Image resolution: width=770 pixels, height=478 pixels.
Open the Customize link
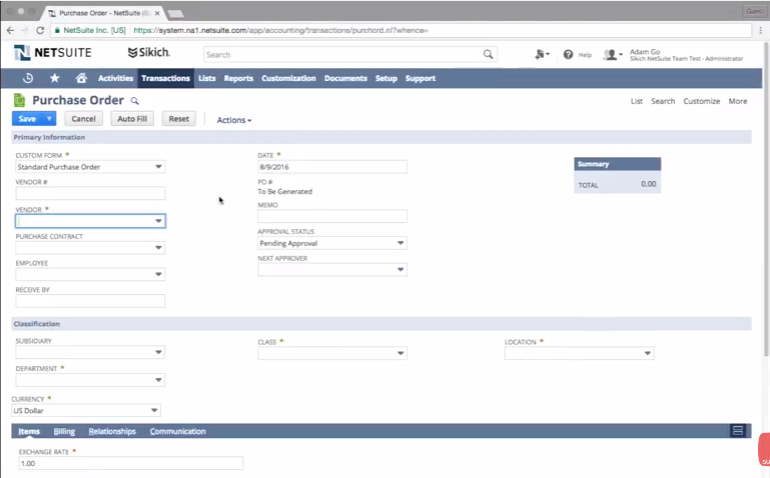coord(701,101)
